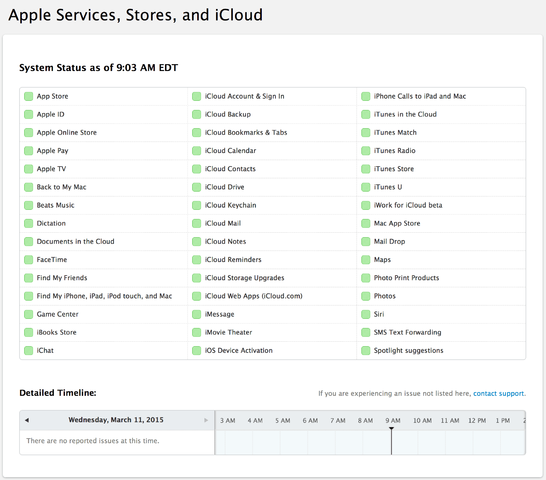Click the 6 AM label on the timeline
Viewport: 546px width, 480px height.
310,420
